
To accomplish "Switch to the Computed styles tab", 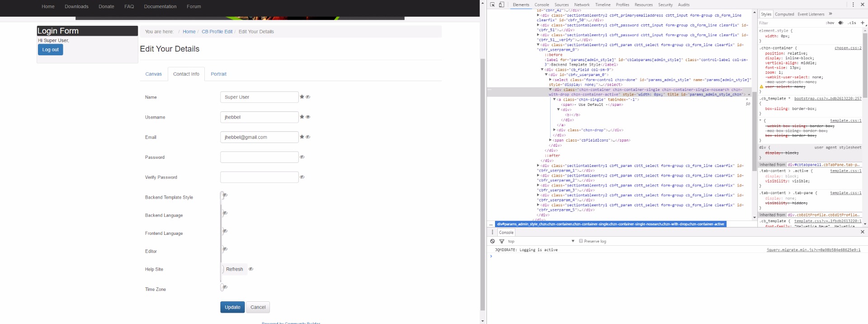I will [x=784, y=14].
